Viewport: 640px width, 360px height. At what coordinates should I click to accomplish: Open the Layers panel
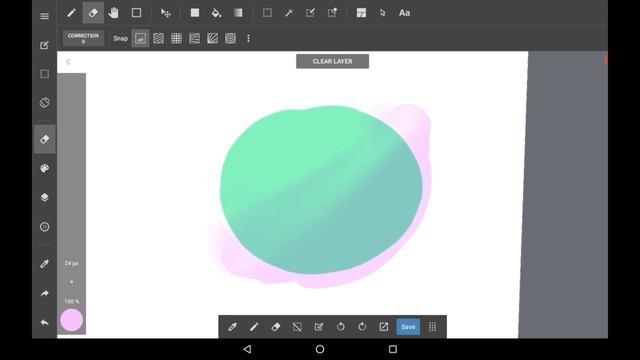tap(44, 198)
